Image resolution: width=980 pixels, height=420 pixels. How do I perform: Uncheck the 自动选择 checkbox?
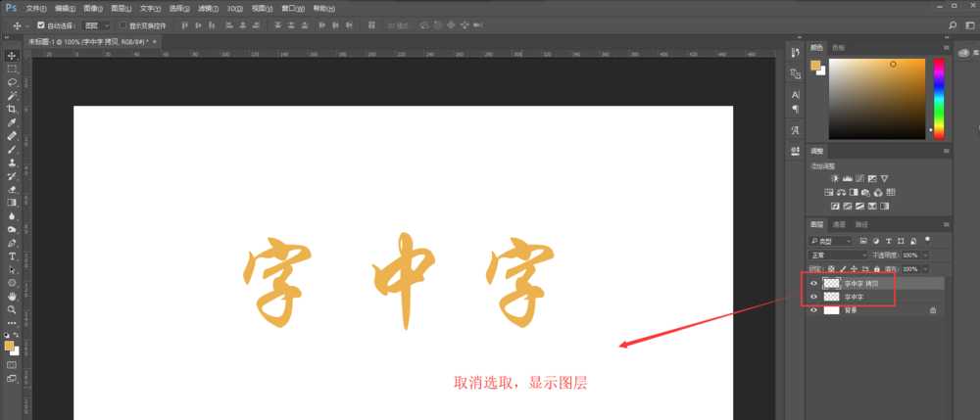pyautogui.click(x=40, y=24)
